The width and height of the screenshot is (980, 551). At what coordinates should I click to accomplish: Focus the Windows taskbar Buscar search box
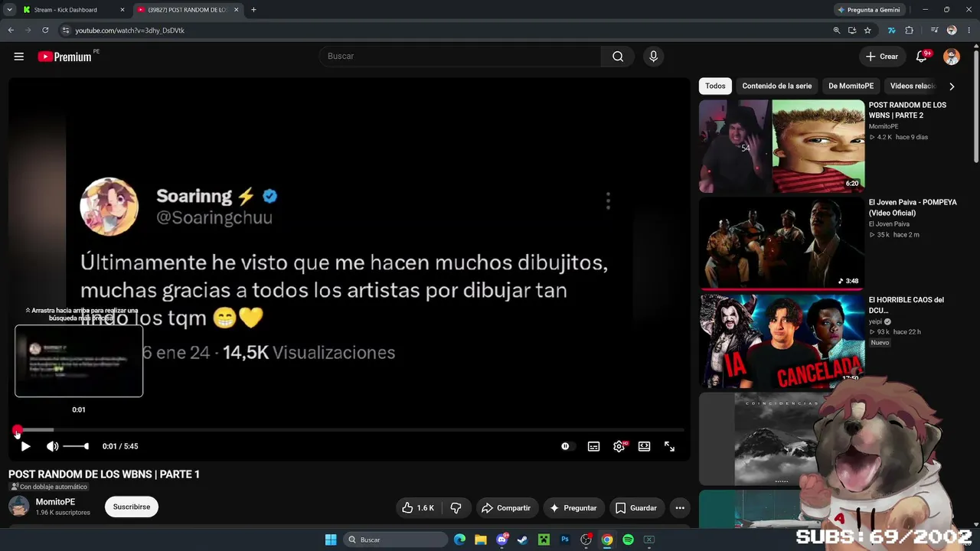tap(395, 540)
